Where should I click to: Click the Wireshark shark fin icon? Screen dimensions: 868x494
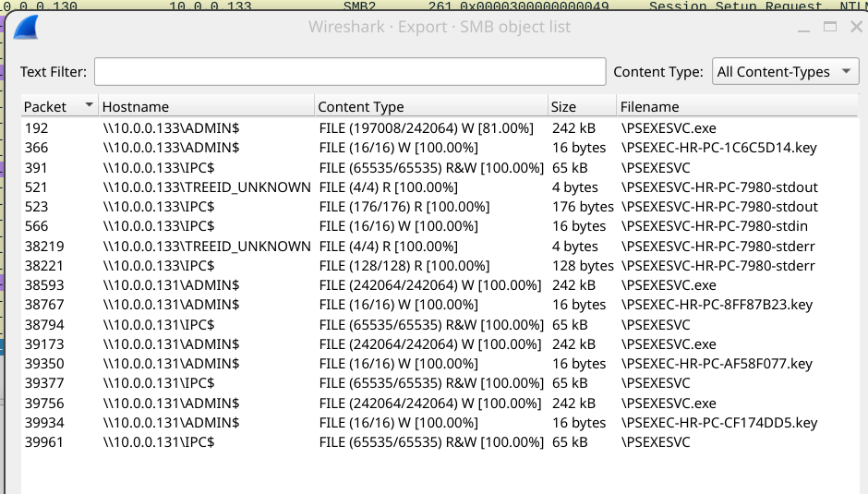coord(25,29)
